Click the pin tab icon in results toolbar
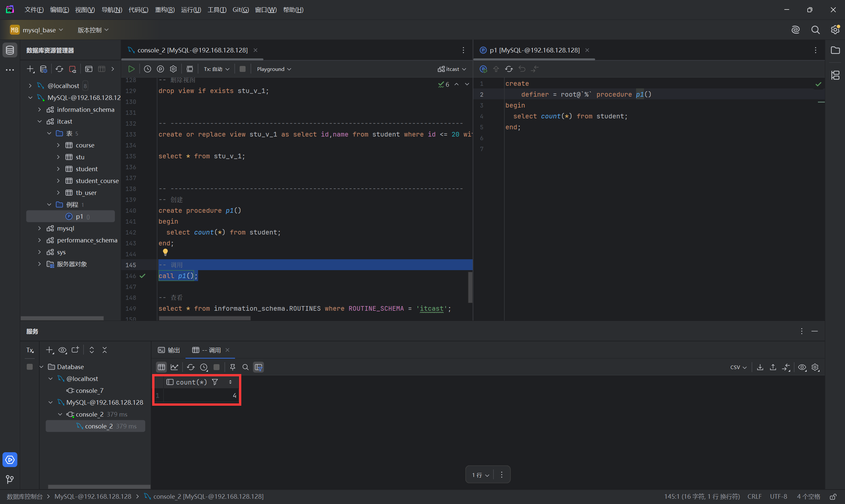This screenshot has height=504, width=845. pos(232,367)
